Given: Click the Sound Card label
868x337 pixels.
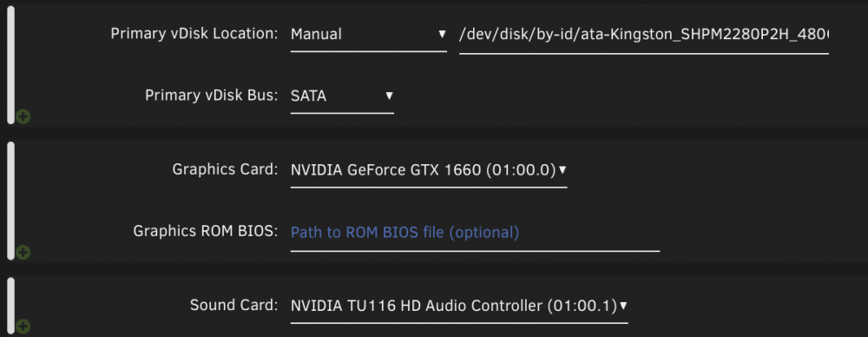Looking at the screenshot, I should coord(234,306).
